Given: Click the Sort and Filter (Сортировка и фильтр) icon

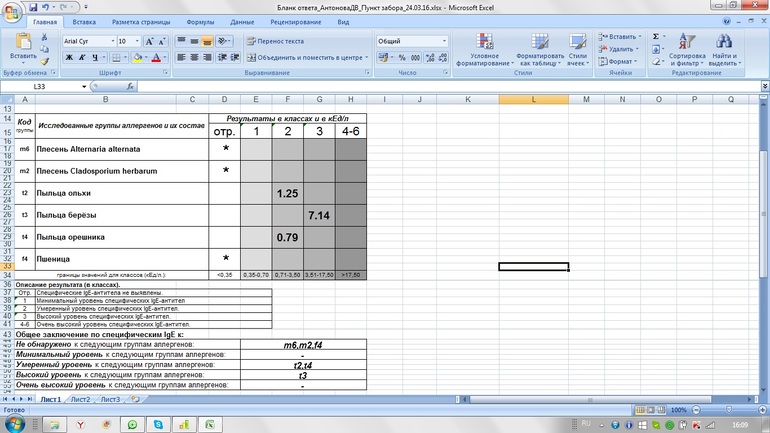Looking at the screenshot, I should click(687, 42).
